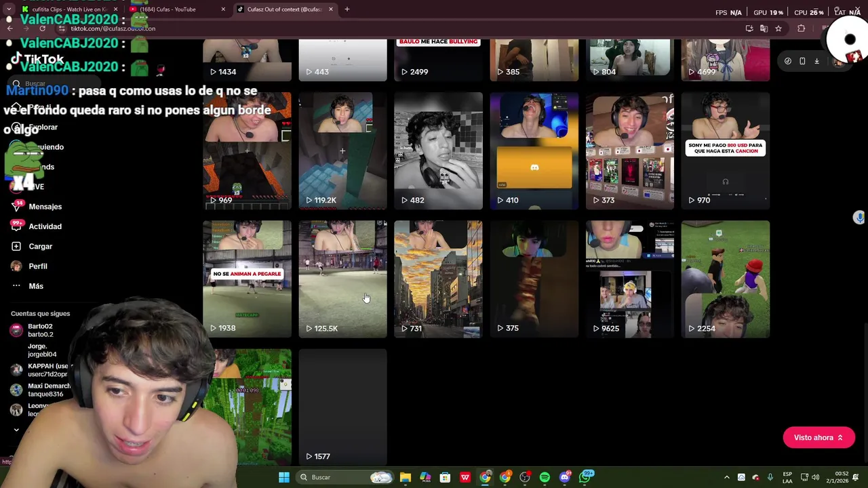Image resolution: width=868 pixels, height=488 pixels.
Task: Open the BAULO ME HACE BULLYING video
Action: click(x=438, y=60)
